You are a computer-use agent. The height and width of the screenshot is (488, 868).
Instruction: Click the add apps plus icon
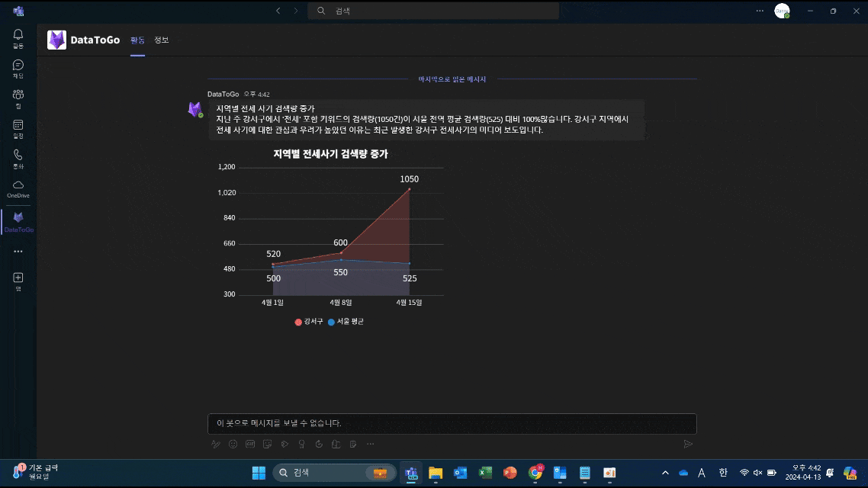click(x=18, y=278)
